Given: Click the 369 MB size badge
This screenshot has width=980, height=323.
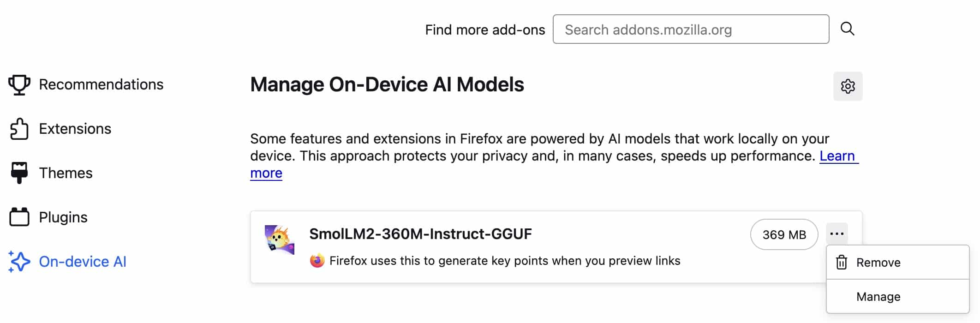Looking at the screenshot, I should pyautogui.click(x=784, y=234).
